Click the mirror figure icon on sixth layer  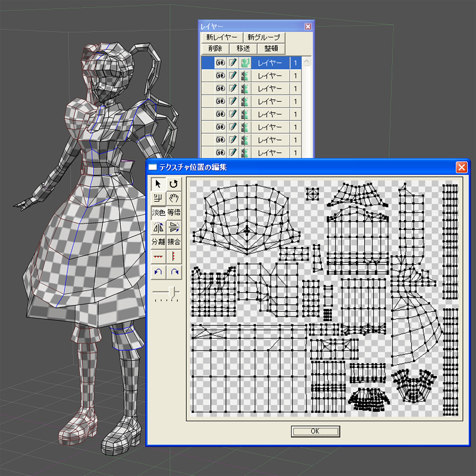[x=245, y=127]
